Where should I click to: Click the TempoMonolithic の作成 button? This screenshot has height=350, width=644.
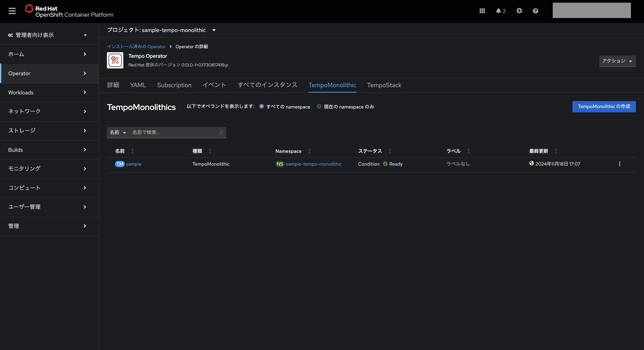click(x=604, y=107)
